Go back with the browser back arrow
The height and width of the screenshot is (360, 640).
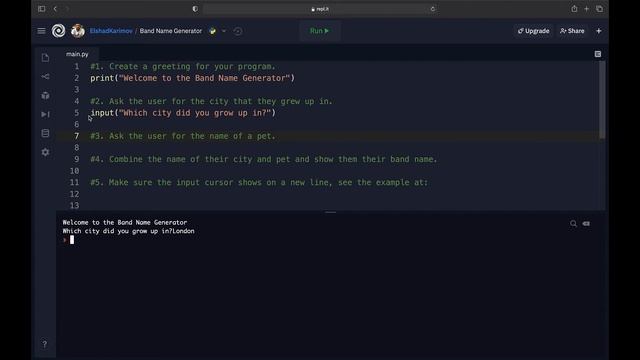(x=55, y=9)
